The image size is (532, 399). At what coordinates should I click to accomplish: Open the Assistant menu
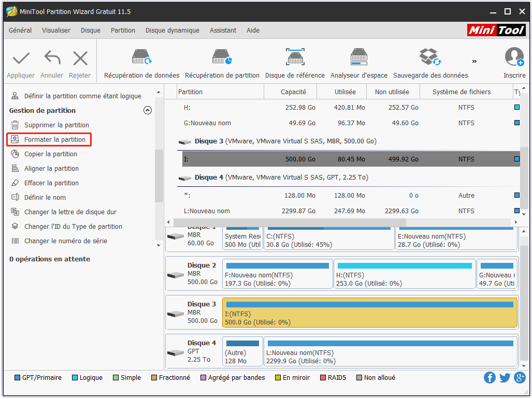tap(223, 30)
